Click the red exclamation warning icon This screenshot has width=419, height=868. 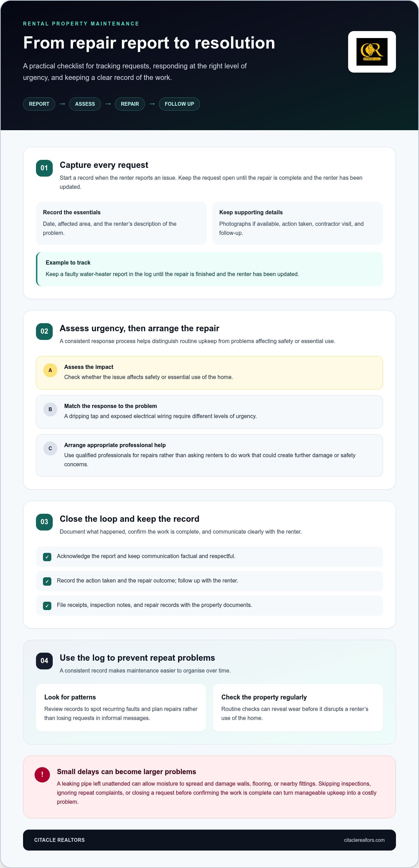click(x=42, y=775)
